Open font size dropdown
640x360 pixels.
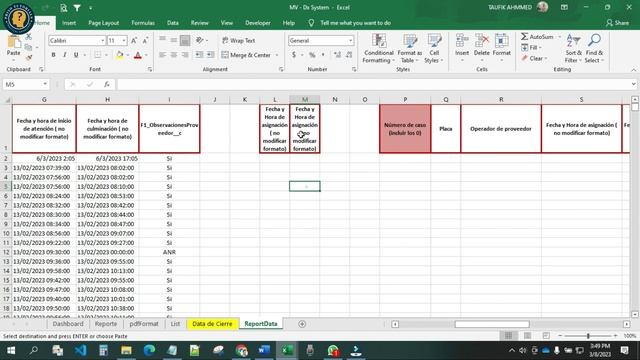(x=124, y=40)
